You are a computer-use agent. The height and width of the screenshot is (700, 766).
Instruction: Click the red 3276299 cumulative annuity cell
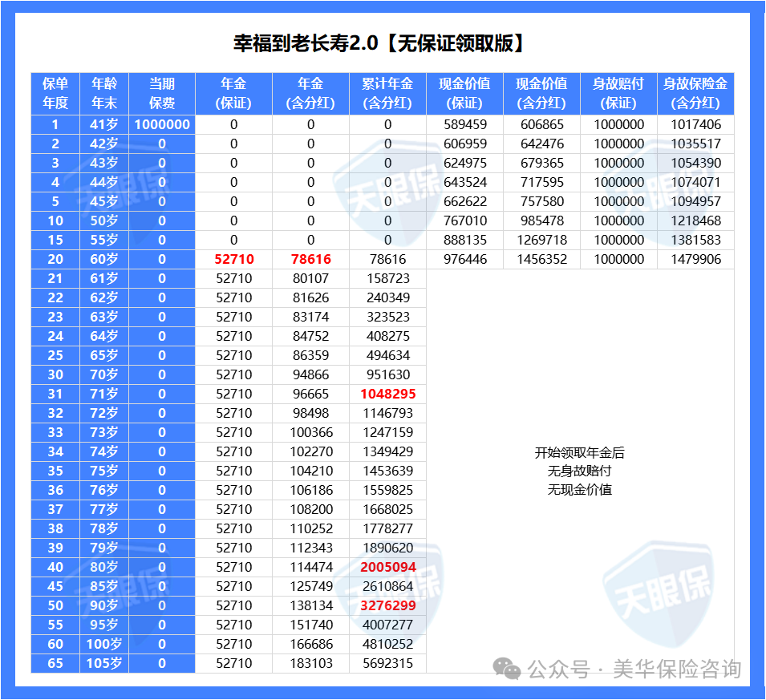click(x=387, y=605)
